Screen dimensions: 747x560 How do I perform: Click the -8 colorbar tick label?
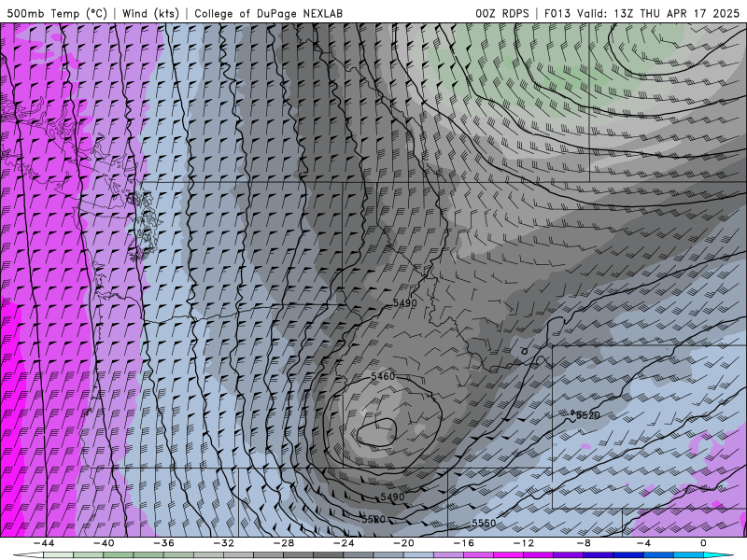585,543
